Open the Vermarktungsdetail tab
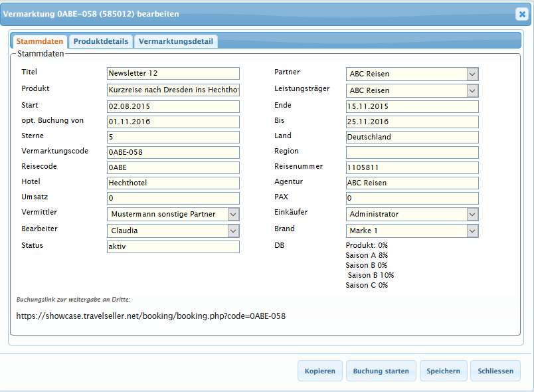Screen dimensions: 534x392 [x=176, y=41]
